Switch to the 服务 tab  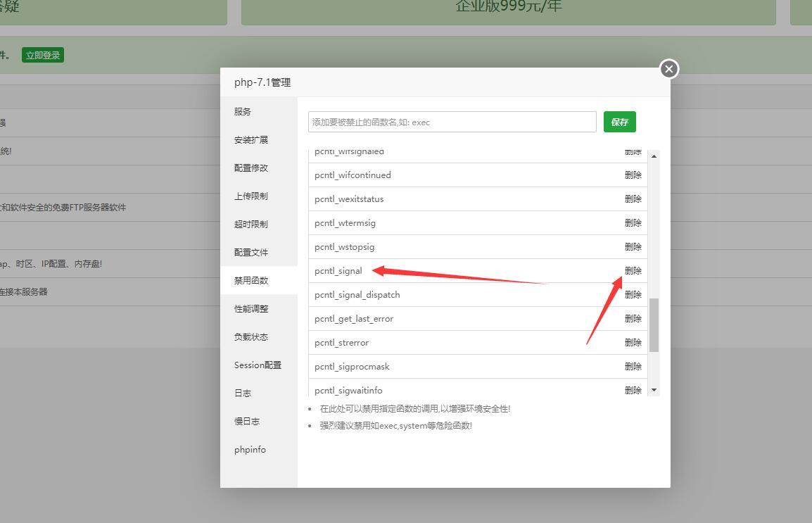point(243,111)
